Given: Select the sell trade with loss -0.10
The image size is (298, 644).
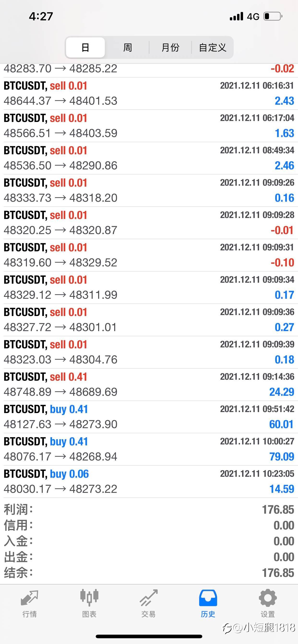Looking at the screenshot, I should (149, 255).
